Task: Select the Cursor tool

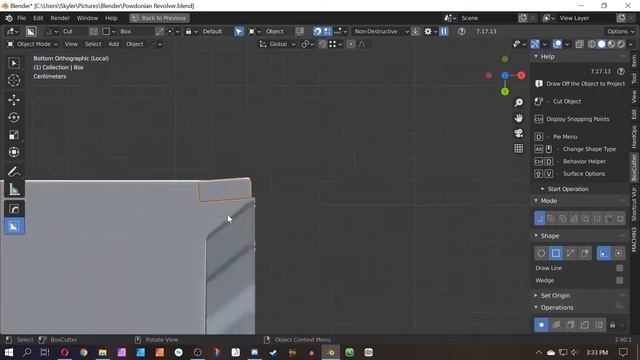Action: pyautogui.click(x=14, y=81)
